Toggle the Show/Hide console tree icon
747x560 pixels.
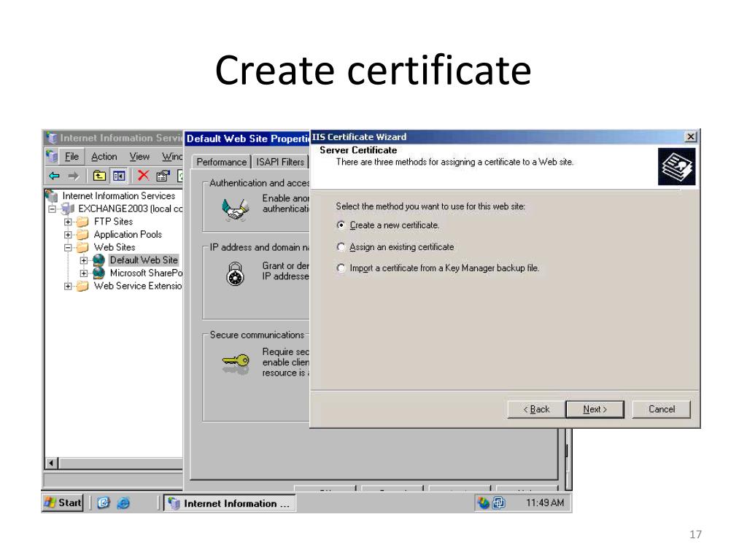click(x=119, y=176)
